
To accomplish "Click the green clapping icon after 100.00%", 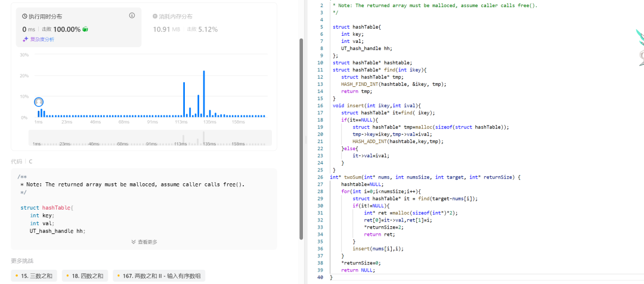I will click(85, 29).
